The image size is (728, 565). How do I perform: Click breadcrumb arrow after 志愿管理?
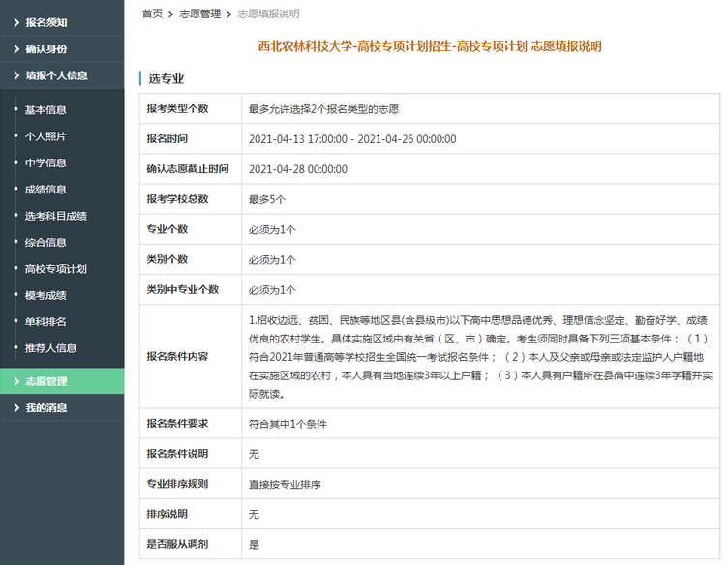point(228,15)
